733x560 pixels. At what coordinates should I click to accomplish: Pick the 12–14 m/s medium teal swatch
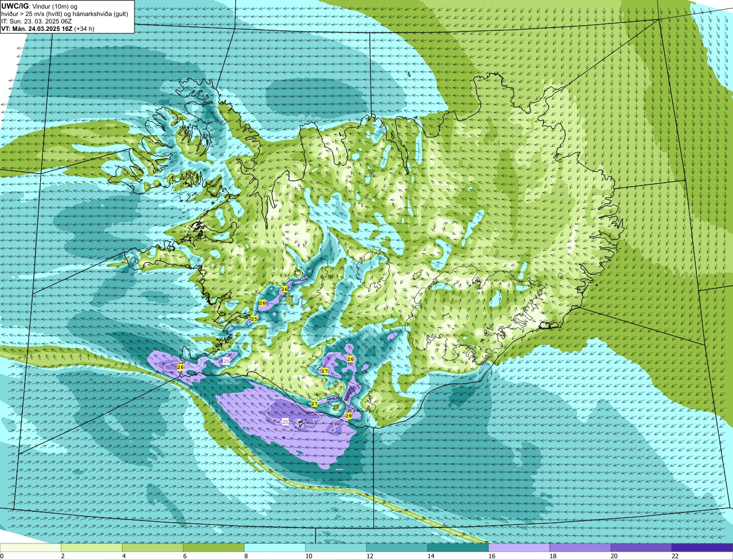coord(397,548)
